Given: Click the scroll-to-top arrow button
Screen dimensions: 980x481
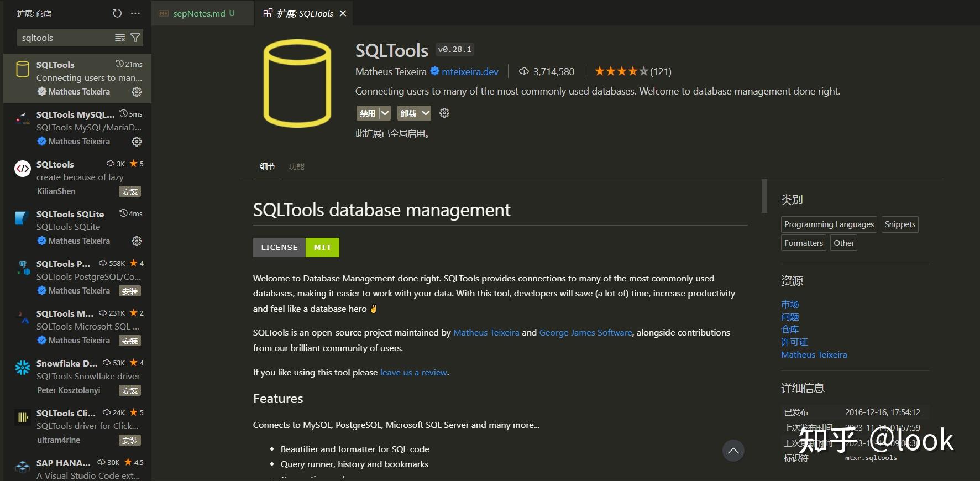Looking at the screenshot, I should (x=733, y=451).
